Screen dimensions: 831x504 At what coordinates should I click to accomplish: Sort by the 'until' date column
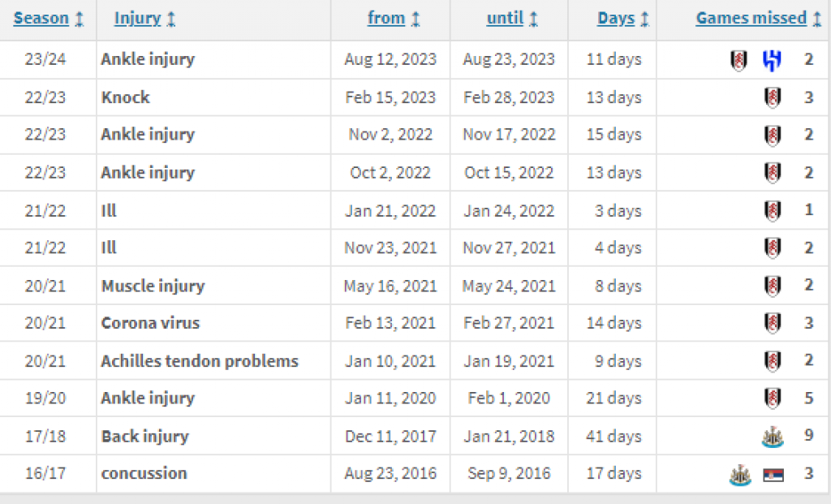coord(505,19)
